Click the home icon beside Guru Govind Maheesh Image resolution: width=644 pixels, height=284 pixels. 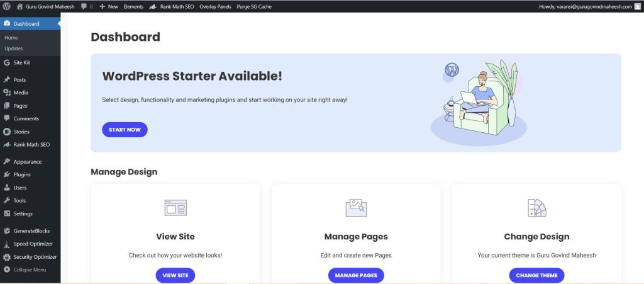[x=19, y=6]
